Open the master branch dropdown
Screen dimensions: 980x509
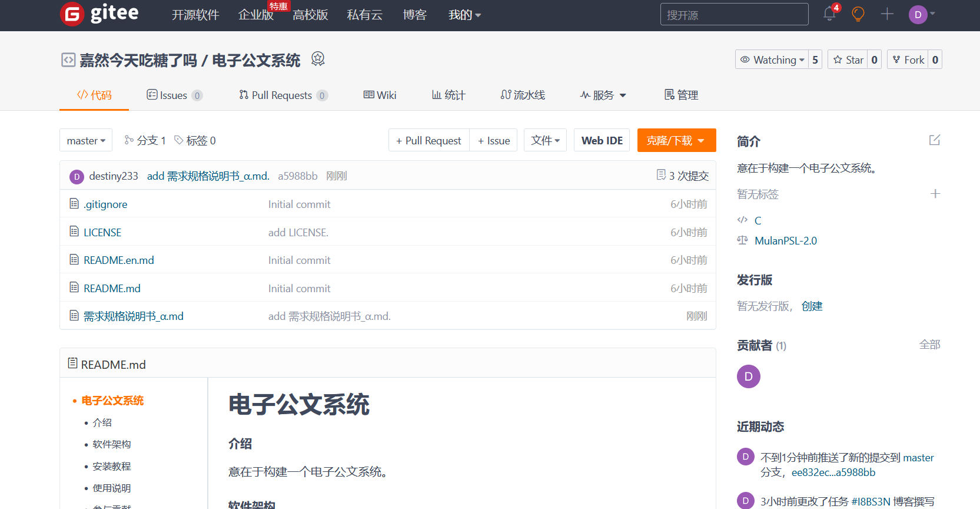(86, 140)
